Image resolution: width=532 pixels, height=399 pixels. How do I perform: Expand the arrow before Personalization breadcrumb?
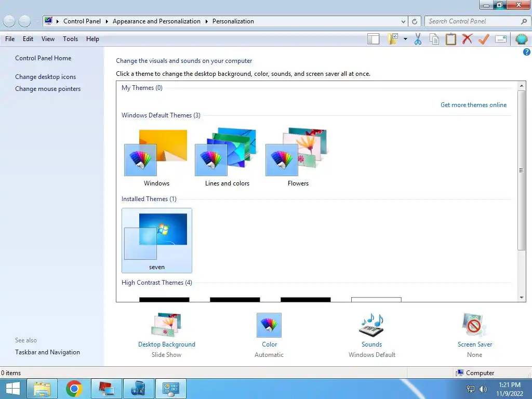206,21
